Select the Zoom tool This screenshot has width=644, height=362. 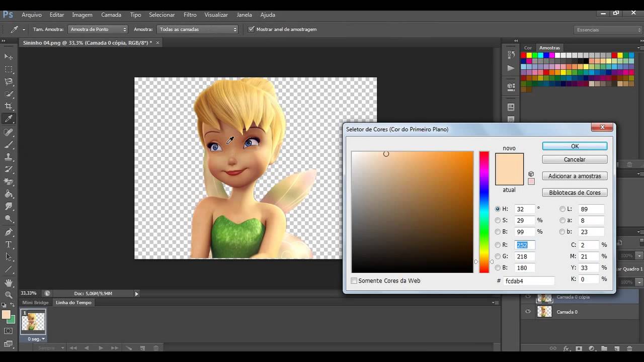point(9,295)
